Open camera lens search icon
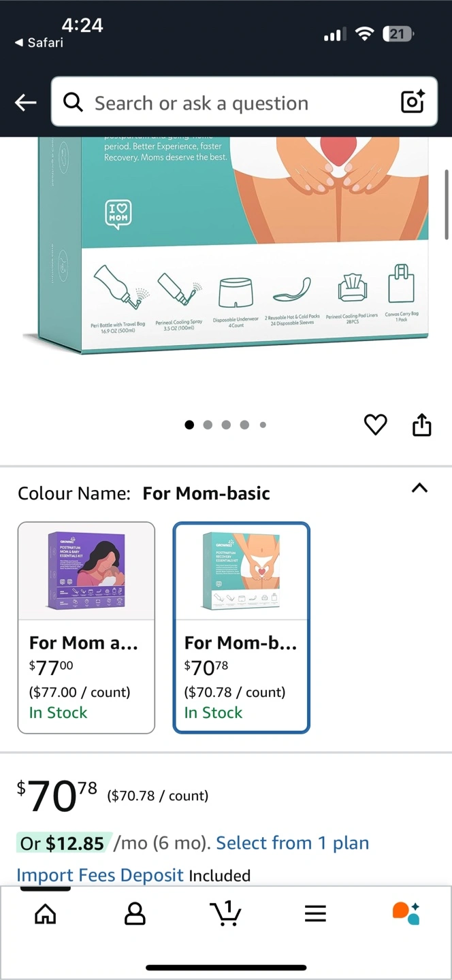Viewport: 452px width, 980px height. pos(413,102)
